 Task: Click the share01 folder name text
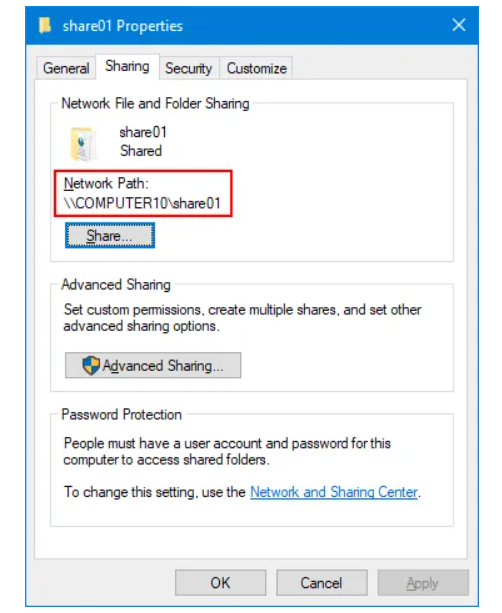click(x=143, y=132)
